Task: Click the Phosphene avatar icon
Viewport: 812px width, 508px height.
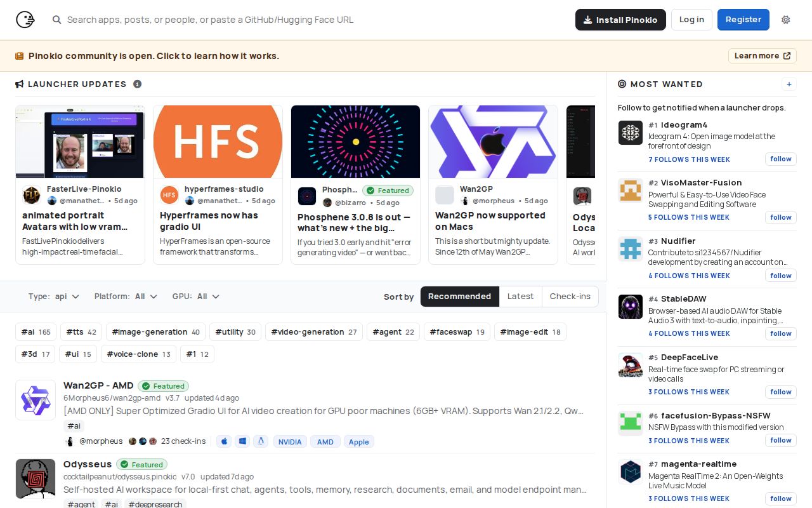Action: coord(307,196)
